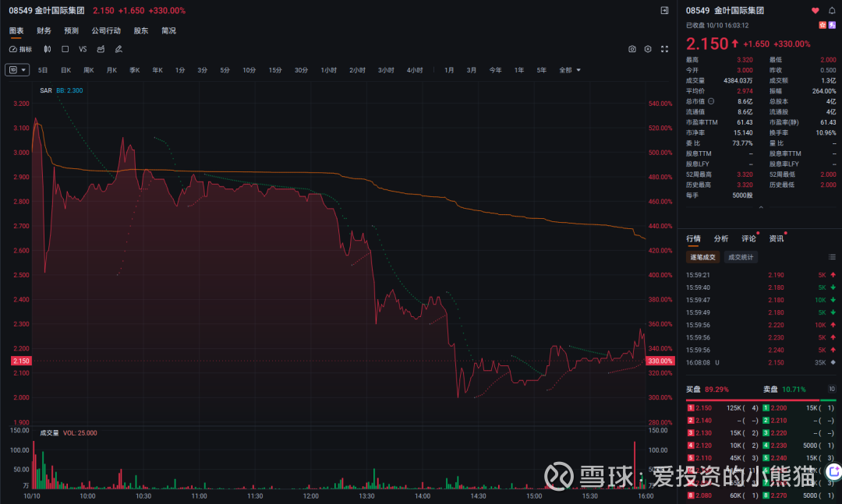Open the 指标 indicators panel
842x504 pixels.
pos(20,49)
